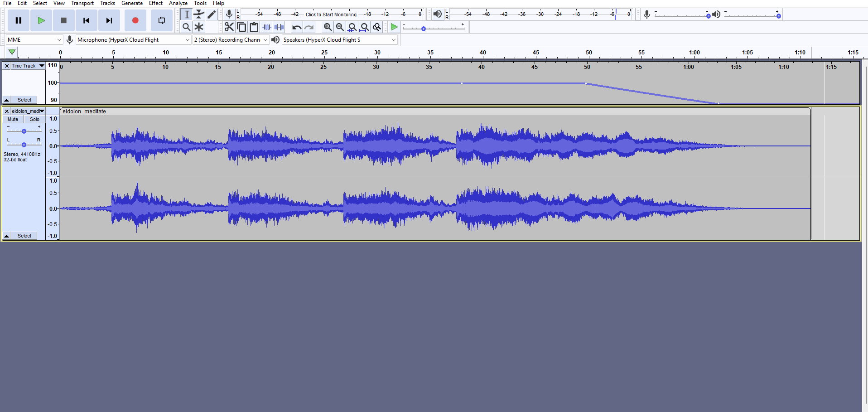
Task: Click the Time Track Select button
Action: pyautogui.click(x=24, y=100)
